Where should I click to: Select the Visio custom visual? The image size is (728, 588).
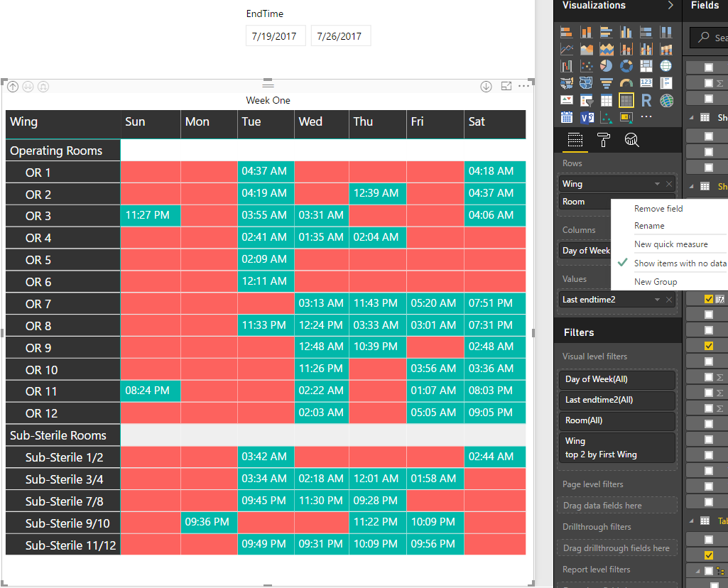click(x=586, y=117)
